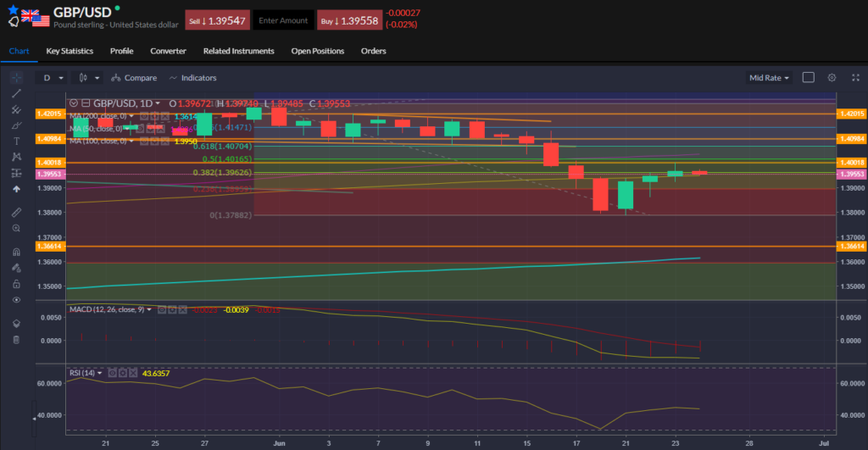Hide all drawings with eye icon

click(x=16, y=299)
